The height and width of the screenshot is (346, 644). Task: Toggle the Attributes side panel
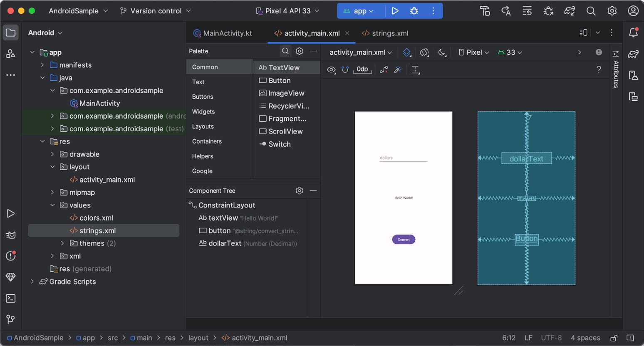(x=616, y=69)
